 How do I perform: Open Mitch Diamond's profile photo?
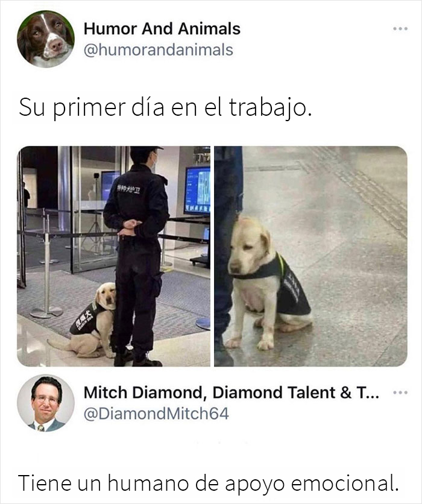pos(46,403)
